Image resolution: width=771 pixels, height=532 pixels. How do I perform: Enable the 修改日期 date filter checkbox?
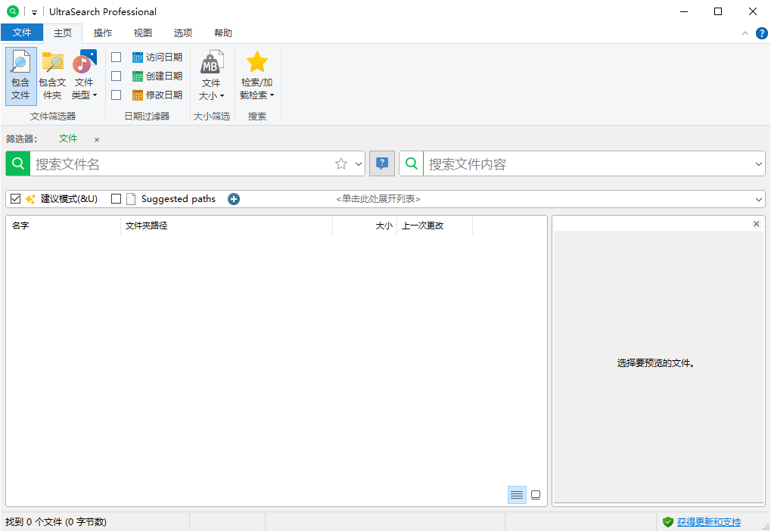coord(116,95)
